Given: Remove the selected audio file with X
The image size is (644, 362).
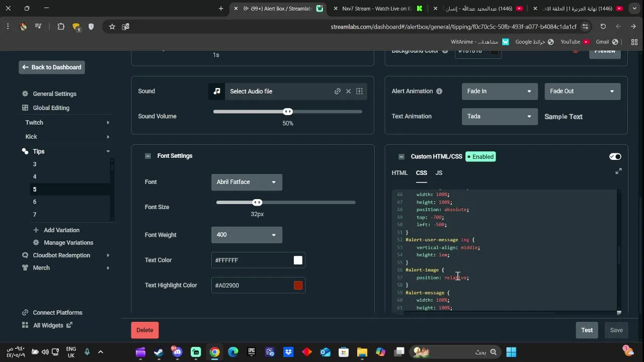Looking at the screenshot, I should click(x=348, y=91).
